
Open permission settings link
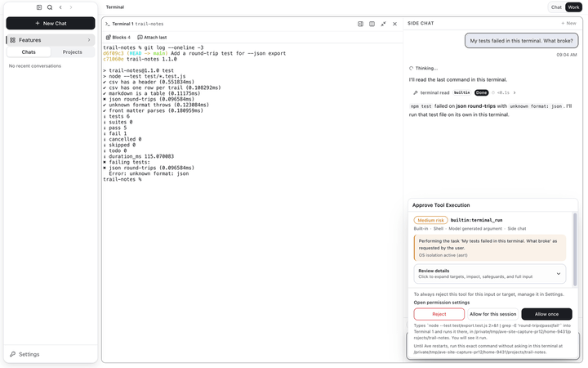pyautogui.click(x=441, y=303)
